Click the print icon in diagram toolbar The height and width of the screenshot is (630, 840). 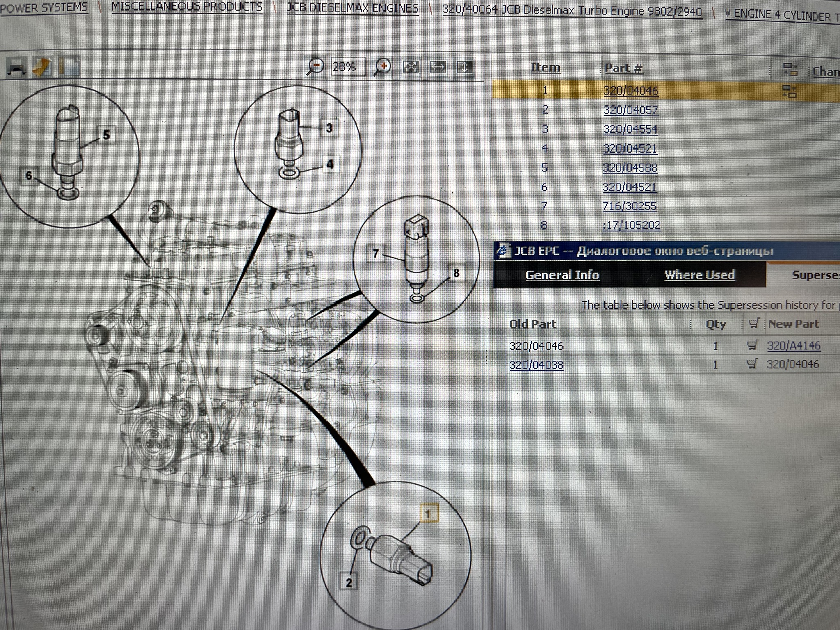click(16, 67)
